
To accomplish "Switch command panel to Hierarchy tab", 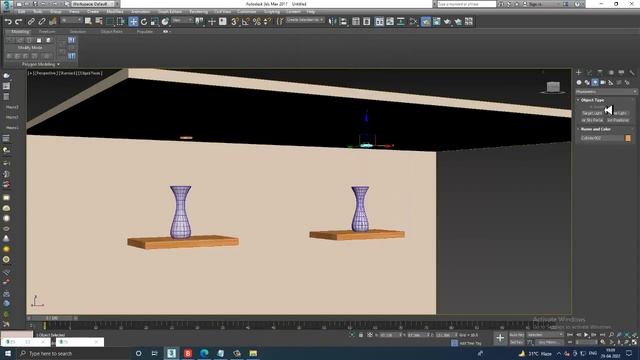I will (600, 73).
